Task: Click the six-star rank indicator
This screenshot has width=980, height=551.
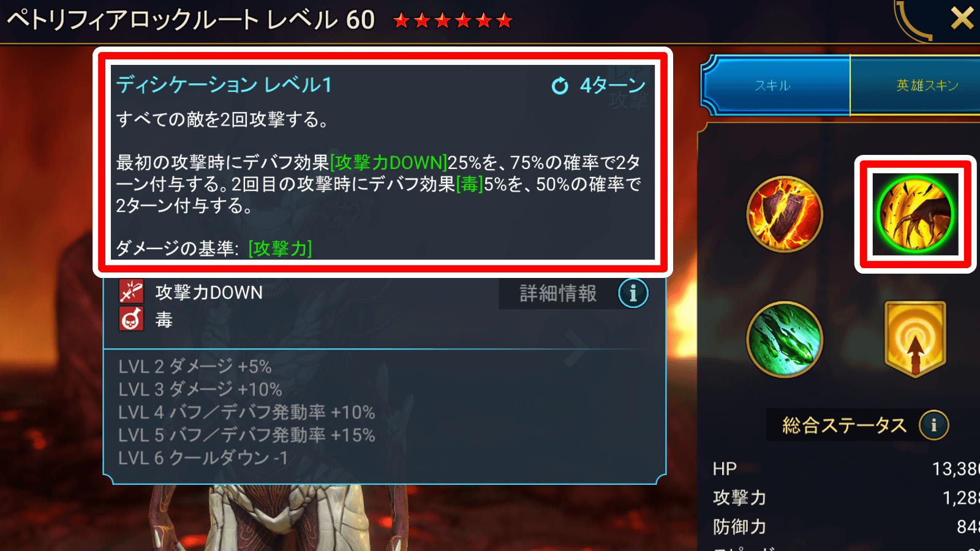Action: pyautogui.click(x=453, y=21)
